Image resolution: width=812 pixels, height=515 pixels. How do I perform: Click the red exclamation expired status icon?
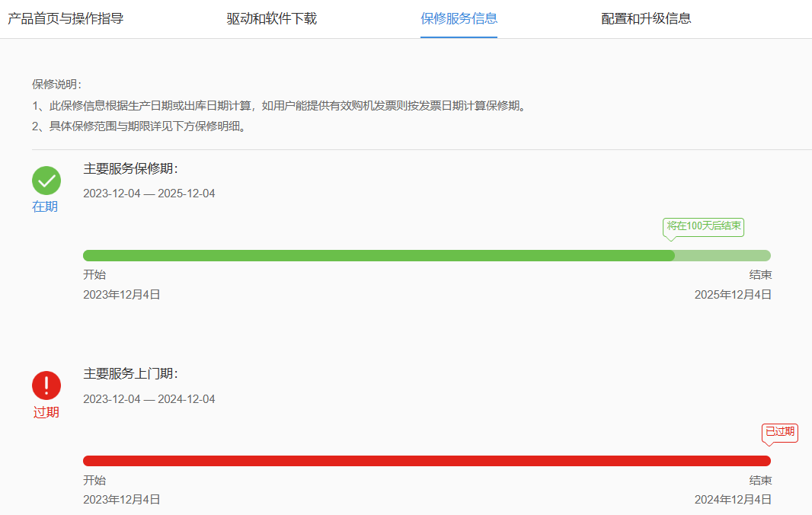(46, 385)
